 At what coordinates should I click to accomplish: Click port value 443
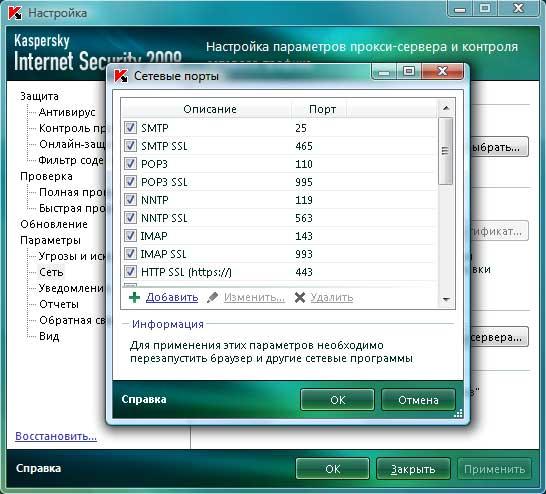click(x=304, y=272)
